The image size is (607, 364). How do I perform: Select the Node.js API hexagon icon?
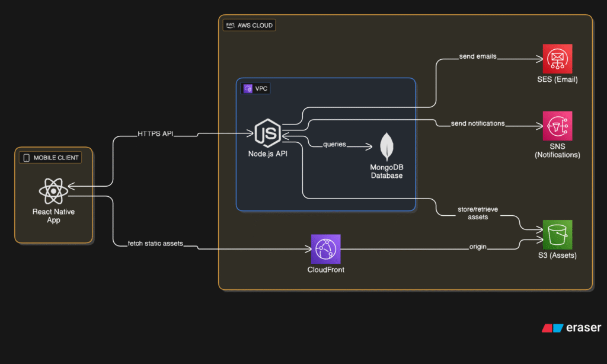[267, 133]
